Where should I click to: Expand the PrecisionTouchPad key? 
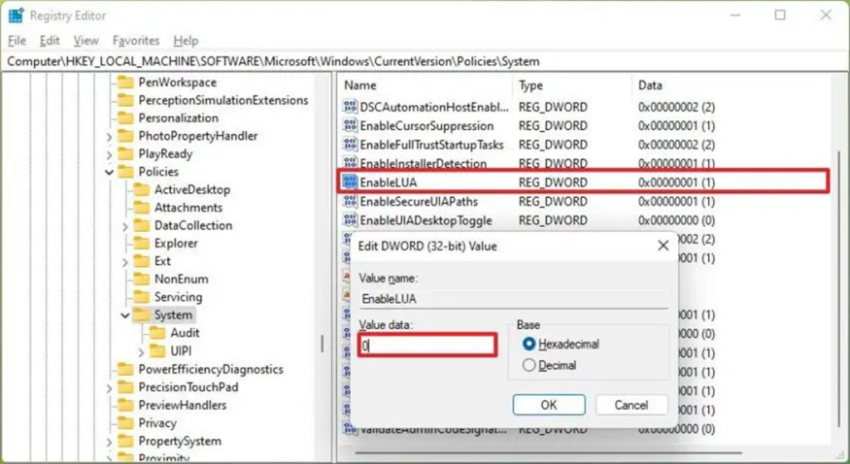click(x=109, y=388)
